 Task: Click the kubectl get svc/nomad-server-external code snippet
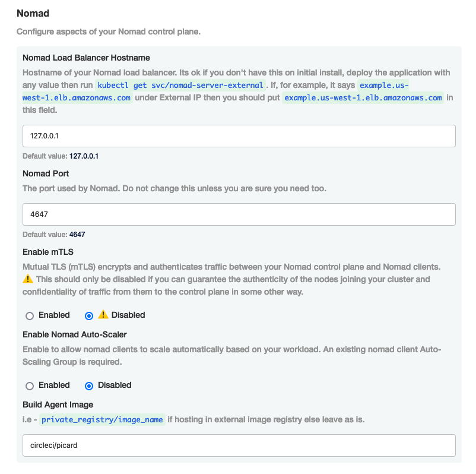[x=180, y=85]
